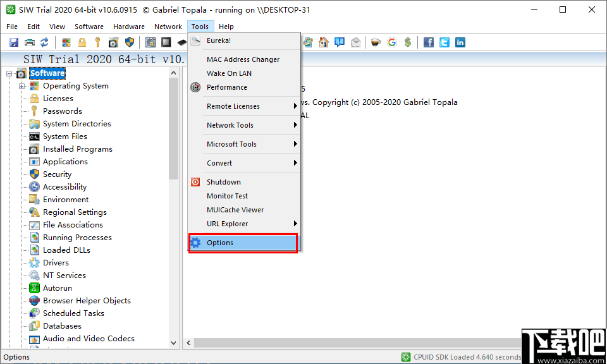Viewport: 607px width, 364px height.
Task: Close the open Tools menu
Action: pyautogui.click(x=200, y=27)
